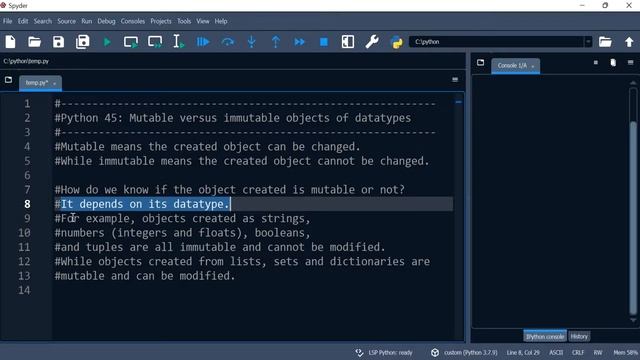Continue execution until next breakpoint icon
Screen dimensions: 640x360
point(300,42)
